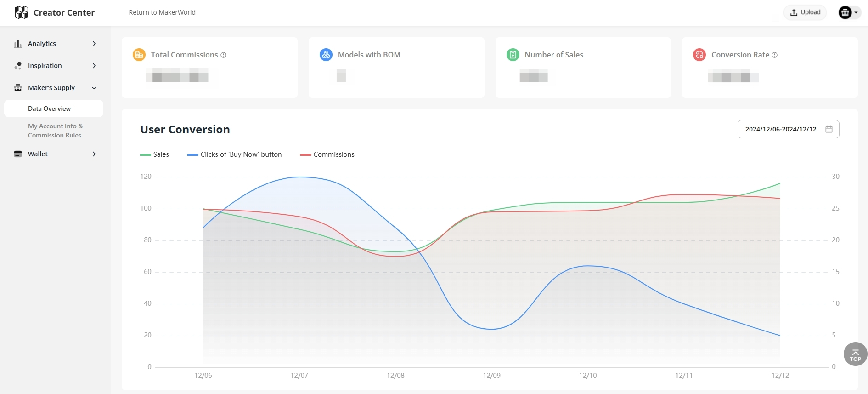
Task: Click the Wallet icon in sidebar
Action: click(18, 154)
